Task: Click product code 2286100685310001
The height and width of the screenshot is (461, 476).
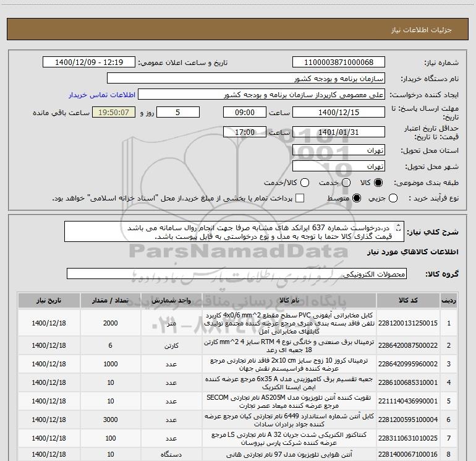Action: [408, 382]
